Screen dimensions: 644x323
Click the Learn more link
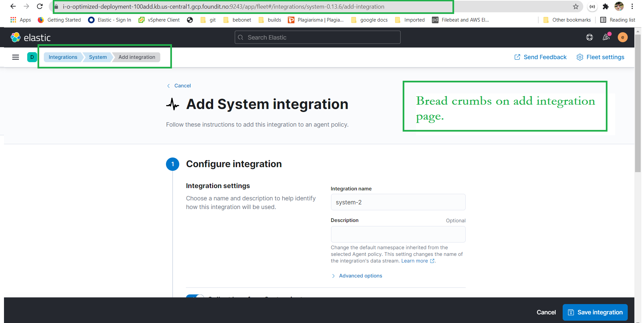[418, 261]
